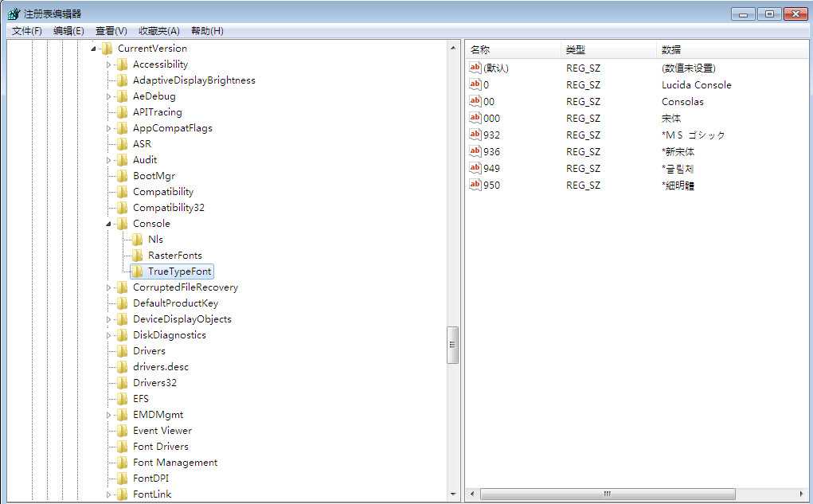Click the APITracing folder icon
813x504 pixels.
[x=123, y=112]
